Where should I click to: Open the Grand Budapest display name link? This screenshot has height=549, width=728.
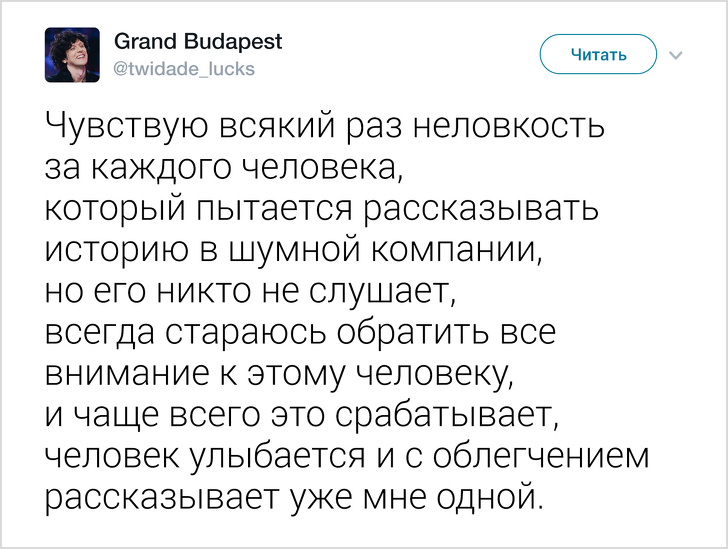[x=199, y=42]
